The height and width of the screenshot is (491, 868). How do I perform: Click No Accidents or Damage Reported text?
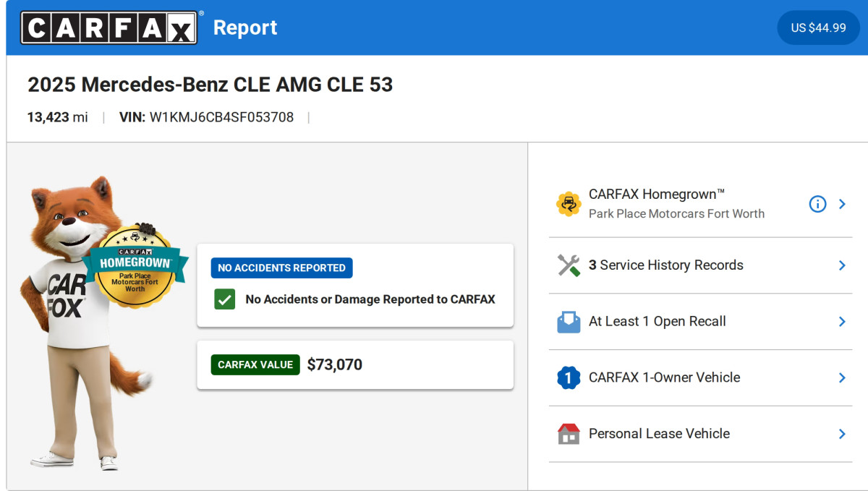(x=370, y=299)
